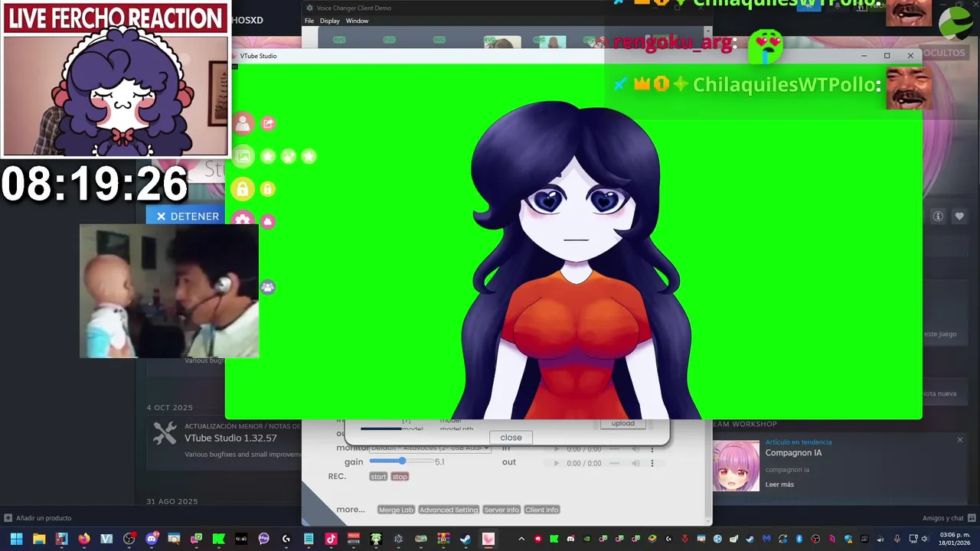This screenshot has height=551, width=980.
Task: Click the middle sparkle stars icon
Action: (288, 156)
